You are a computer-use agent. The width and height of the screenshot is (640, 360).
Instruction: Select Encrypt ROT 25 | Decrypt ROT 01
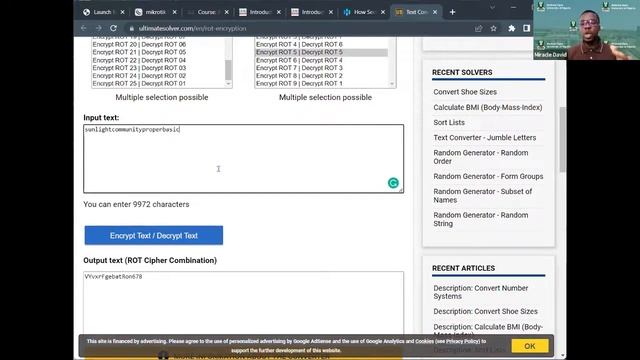pos(139,83)
